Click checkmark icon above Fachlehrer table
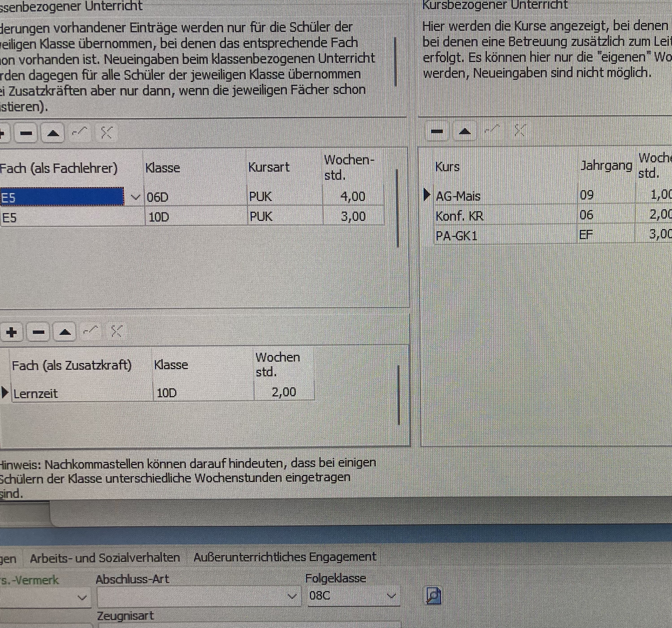The height and width of the screenshot is (628, 672). click(x=80, y=132)
